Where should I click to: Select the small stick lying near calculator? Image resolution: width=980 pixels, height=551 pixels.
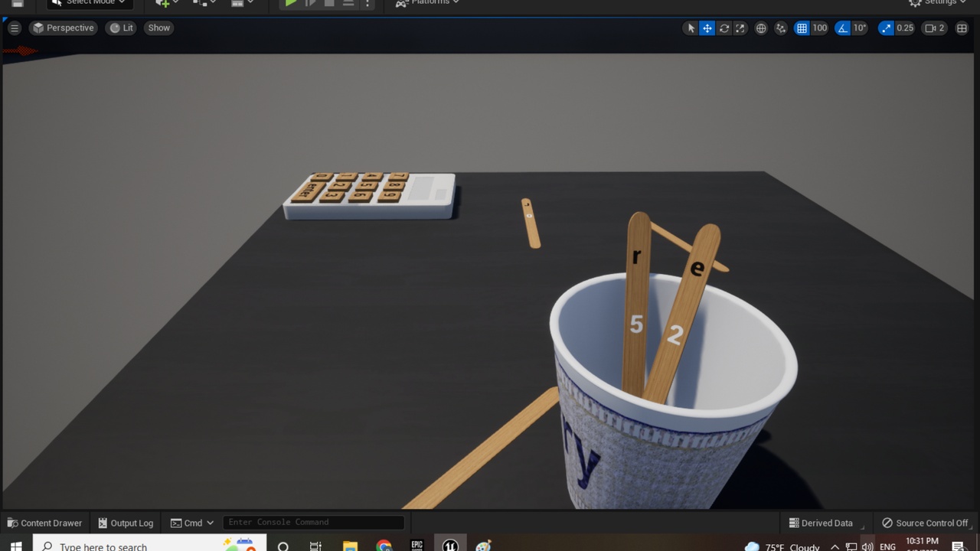[x=531, y=223]
